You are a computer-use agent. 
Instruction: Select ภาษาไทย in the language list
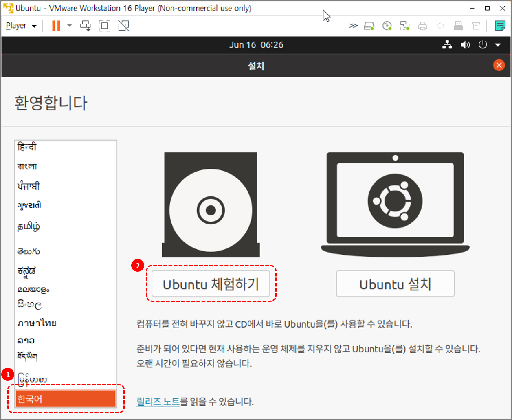(x=66, y=323)
